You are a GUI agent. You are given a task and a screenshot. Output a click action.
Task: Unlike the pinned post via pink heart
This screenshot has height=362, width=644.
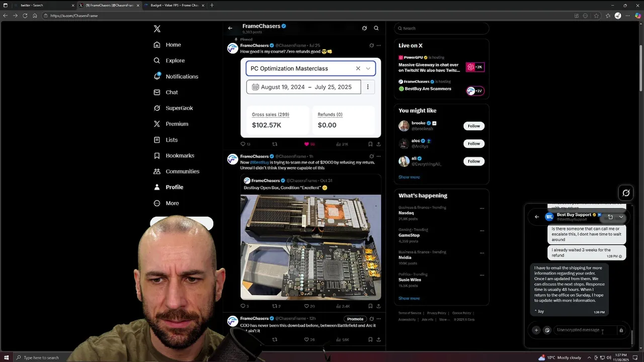[x=309, y=144]
